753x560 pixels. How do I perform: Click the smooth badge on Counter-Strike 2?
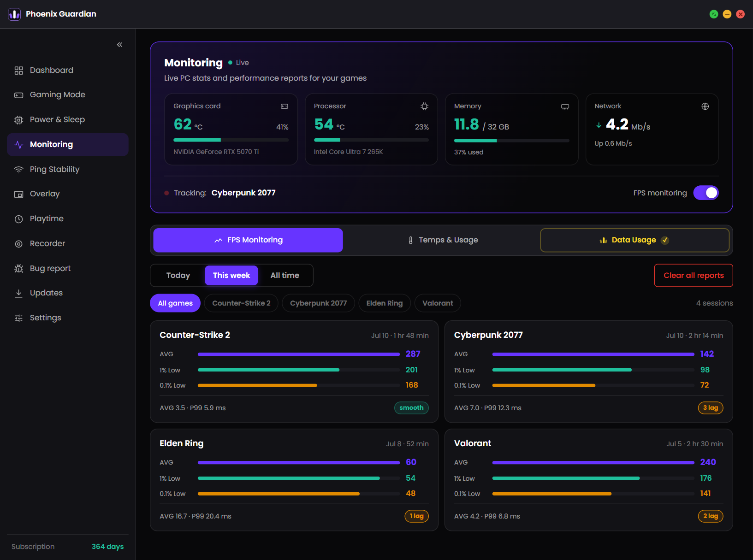(411, 408)
